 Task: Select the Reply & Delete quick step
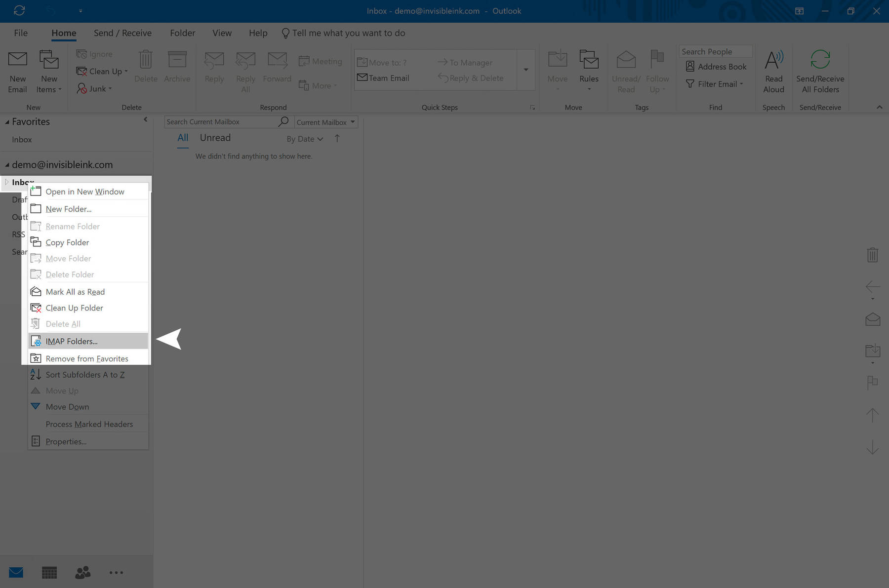(x=471, y=78)
